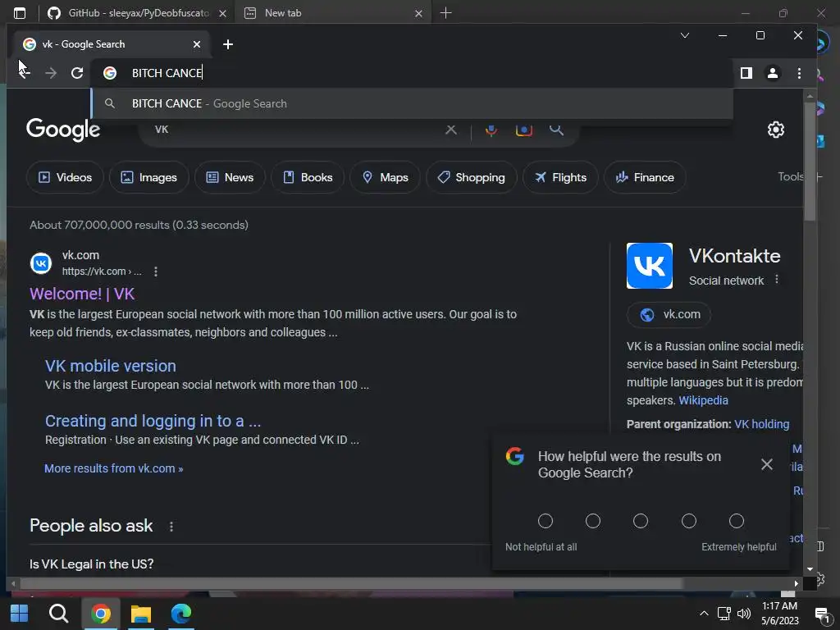Open Chrome tab search chevron
Image resolution: width=840 pixels, height=630 pixels.
tap(685, 35)
